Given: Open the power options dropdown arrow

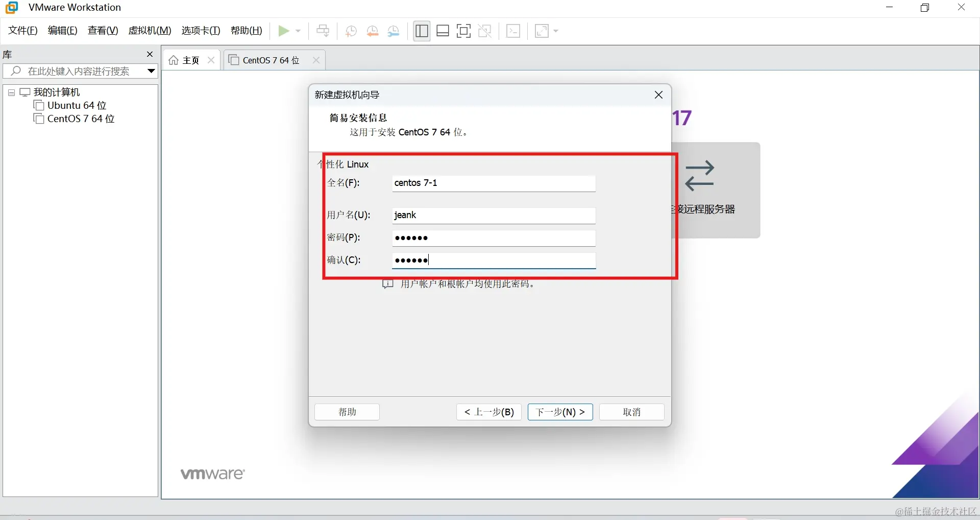Looking at the screenshot, I should [298, 31].
